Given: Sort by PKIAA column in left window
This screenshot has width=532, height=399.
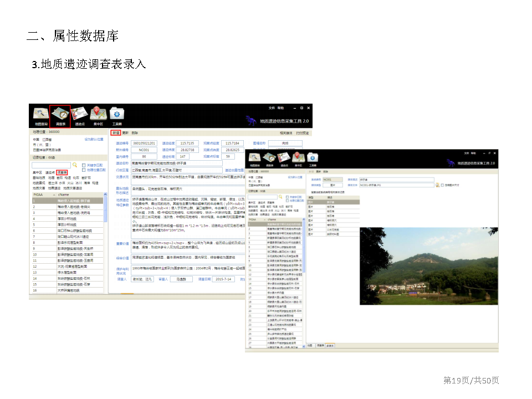Looking at the screenshot, I should pos(44,195).
